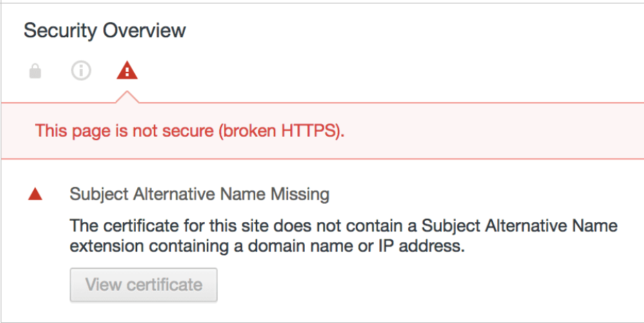
Task: Click the 'Subject Alternative Name Missing' title
Action: click(x=199, y=194)
